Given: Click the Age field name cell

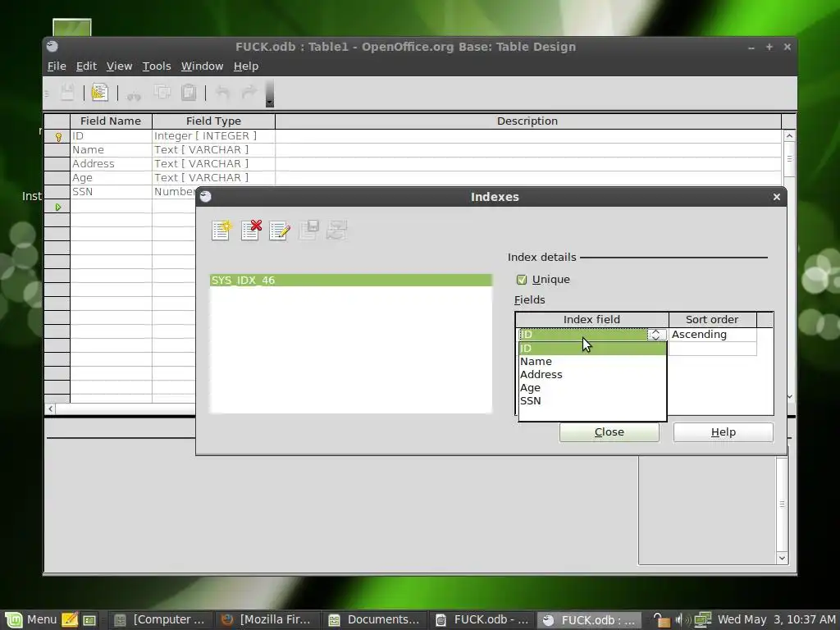Looking at the screenshot, I should [x=111, y=178].
